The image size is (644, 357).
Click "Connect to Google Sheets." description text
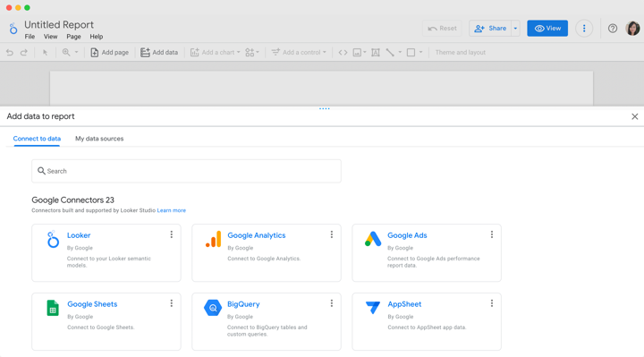coord(100,327)
